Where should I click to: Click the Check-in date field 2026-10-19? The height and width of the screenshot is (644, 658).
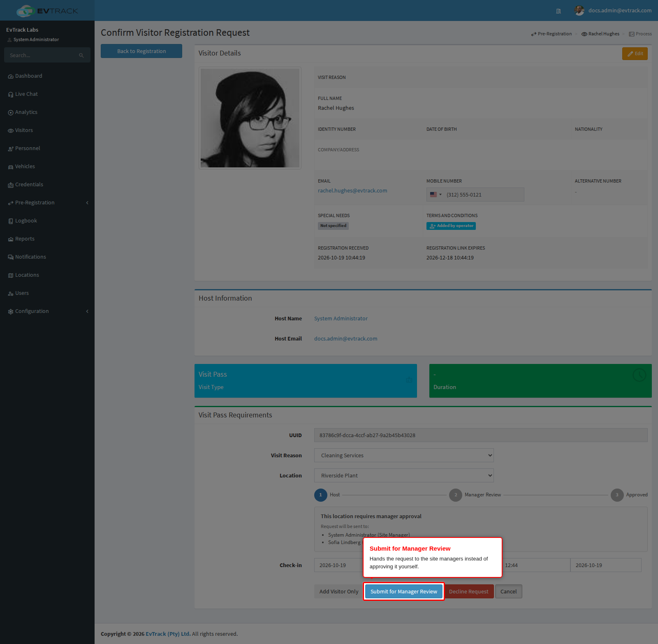338,565
